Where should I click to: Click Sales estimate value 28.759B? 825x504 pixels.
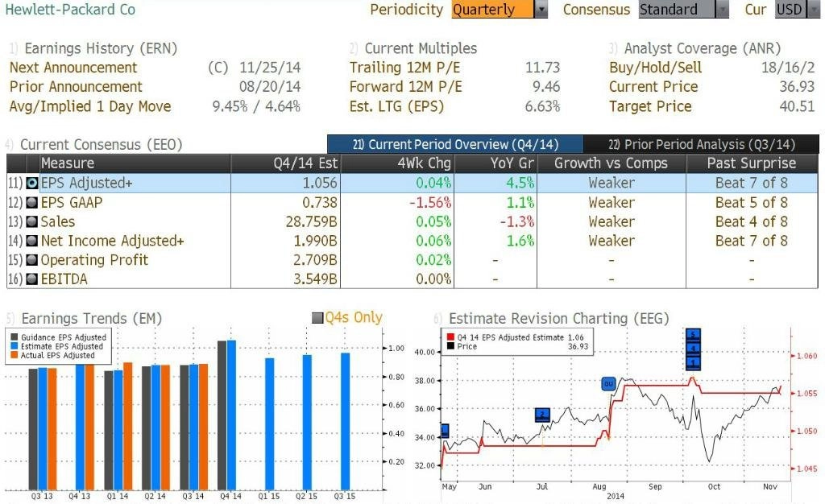[x=312, y=221]
